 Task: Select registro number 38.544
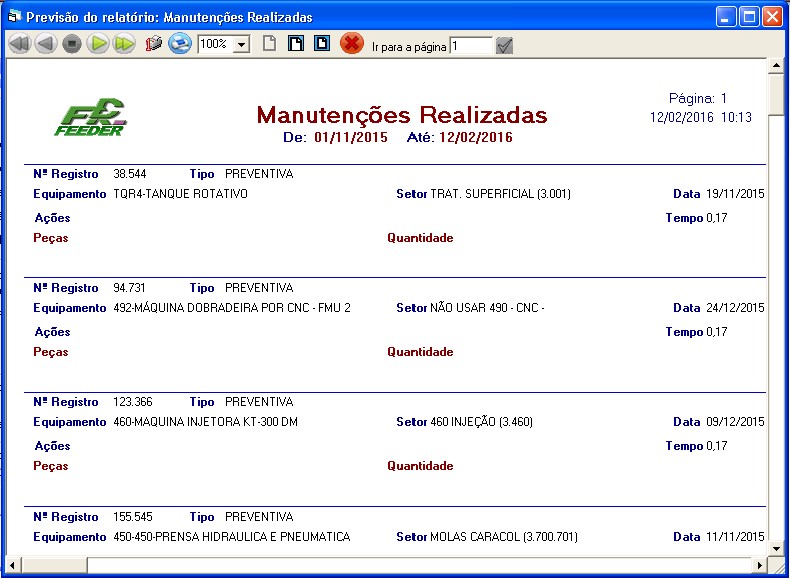pyautogui.click(x=130, y=174)
